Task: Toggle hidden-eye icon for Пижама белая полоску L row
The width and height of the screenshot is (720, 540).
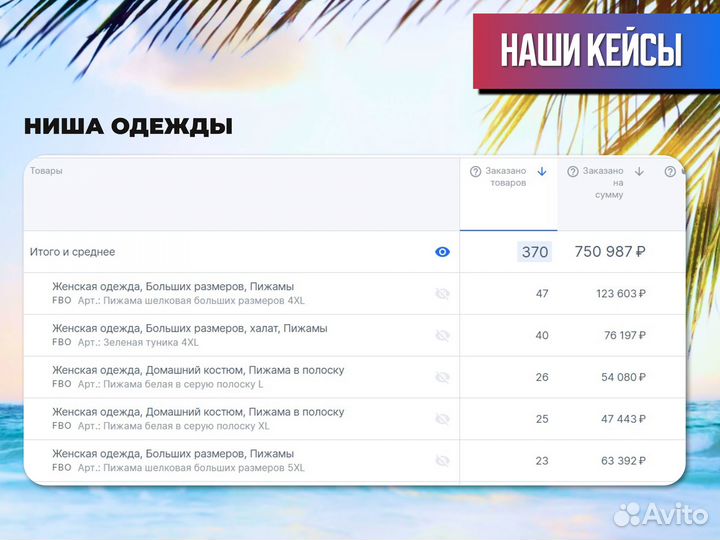Action: pos(442,377)
